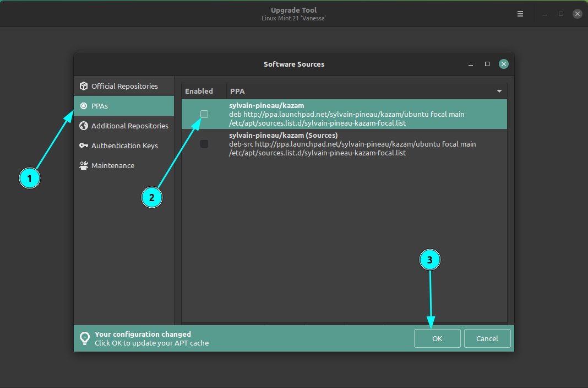Click the PPAs record icon in sidebar
Image resolution: width=588 pixels, height=388 pixels.
pyautogui.click(x=83, y=106)
